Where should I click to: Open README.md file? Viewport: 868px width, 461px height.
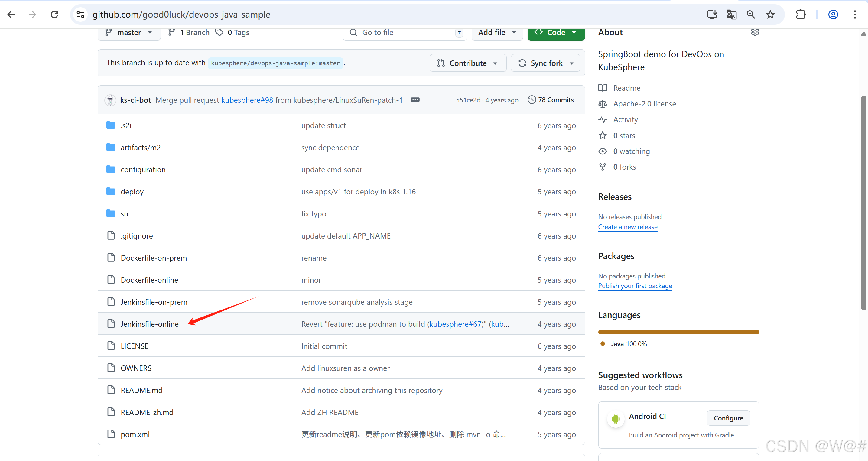(141, 390)
